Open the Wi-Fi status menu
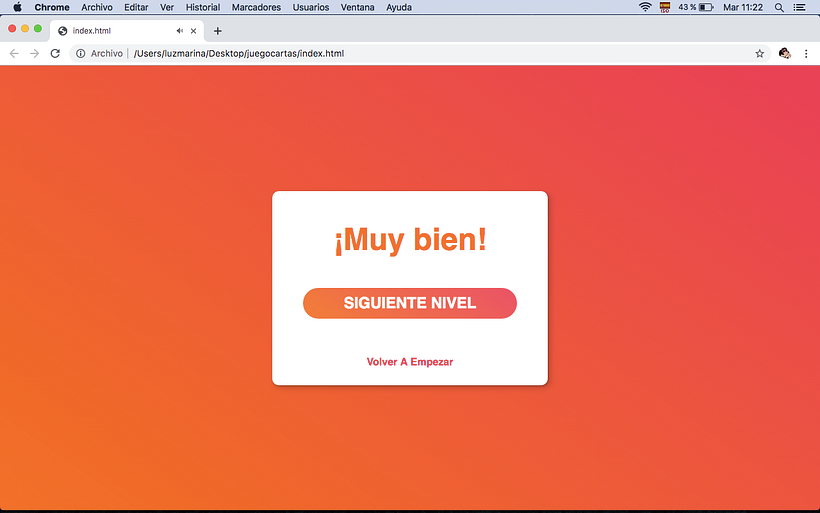The image size is (820, 513). click(645, 7)
